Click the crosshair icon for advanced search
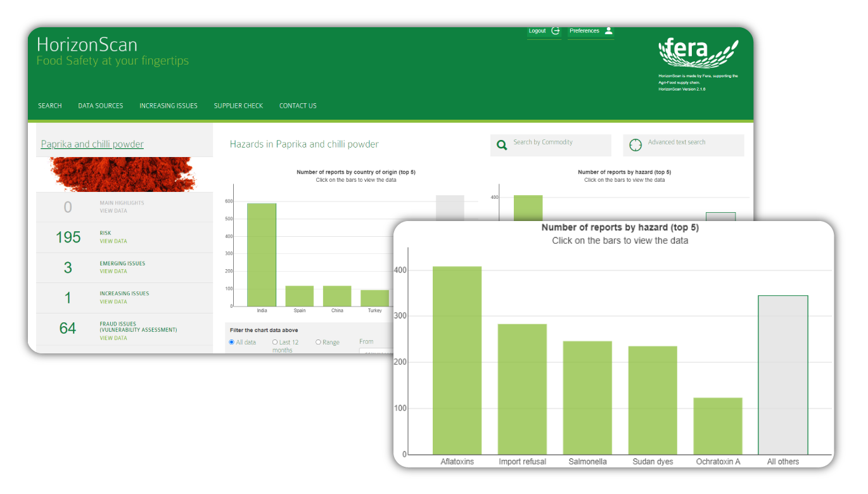Screen dimensions: 868x494 (635, 145)
